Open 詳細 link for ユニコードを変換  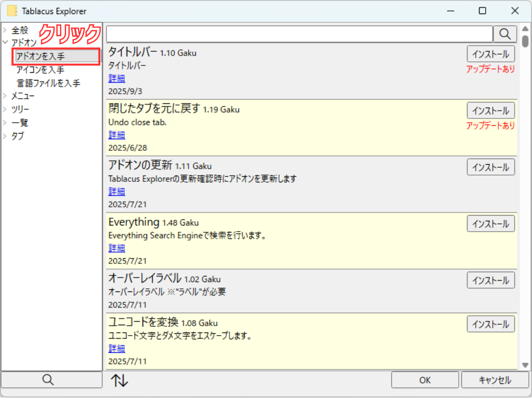coord(116,348)
